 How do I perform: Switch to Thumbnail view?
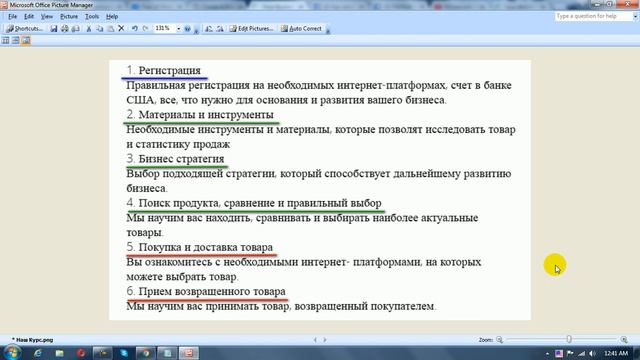(5, 40)
